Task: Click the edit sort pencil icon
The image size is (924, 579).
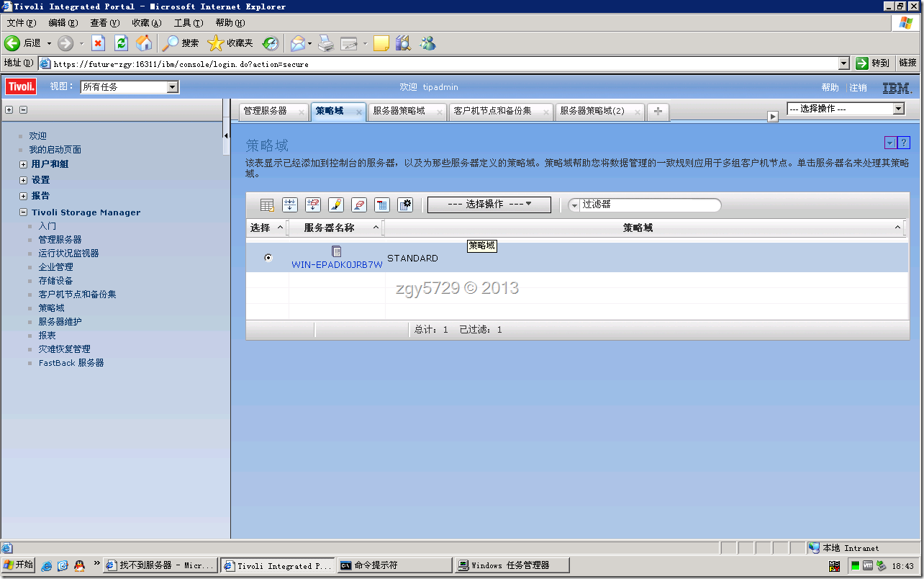Action: pyautogui.click(x=336, y=205)
